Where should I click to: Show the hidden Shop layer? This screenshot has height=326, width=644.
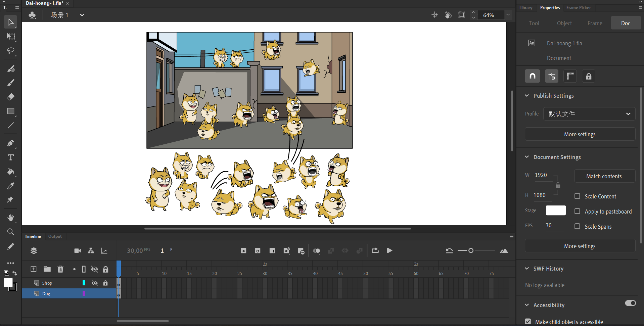95,283
